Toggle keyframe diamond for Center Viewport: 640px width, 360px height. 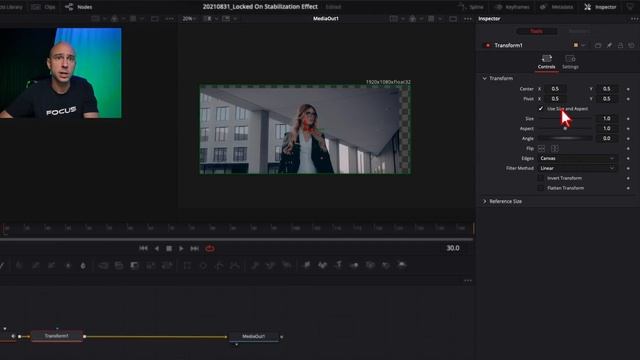[x=628, y=89]
